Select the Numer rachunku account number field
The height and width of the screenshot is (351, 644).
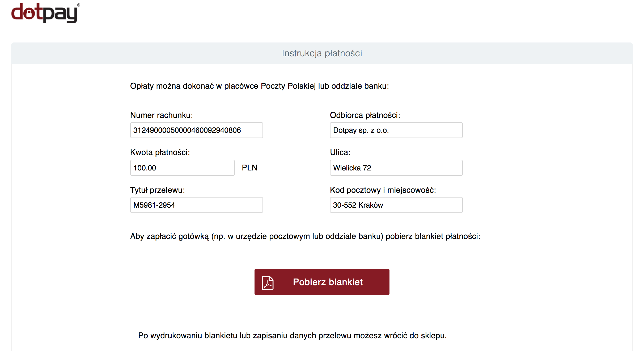point(196,130)
